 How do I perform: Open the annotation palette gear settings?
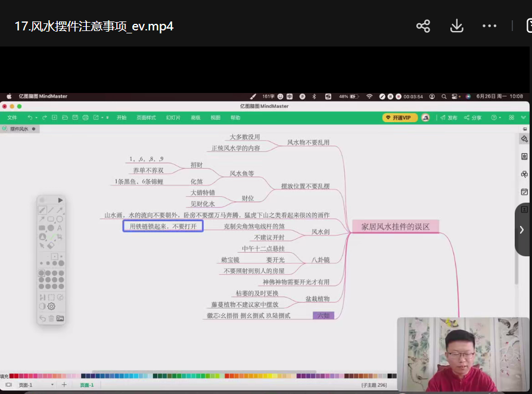tap(51, 306)
